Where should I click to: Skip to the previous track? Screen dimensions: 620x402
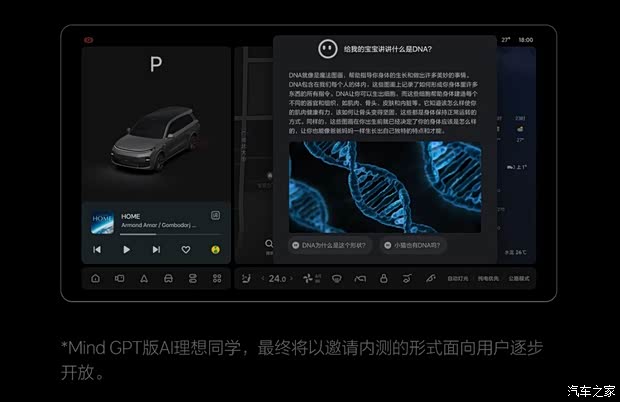point(97,249)
